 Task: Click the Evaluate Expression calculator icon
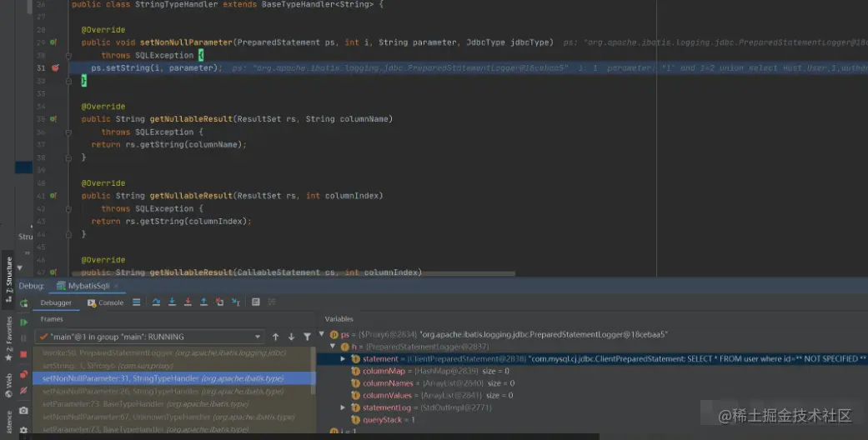pos(256,302)
